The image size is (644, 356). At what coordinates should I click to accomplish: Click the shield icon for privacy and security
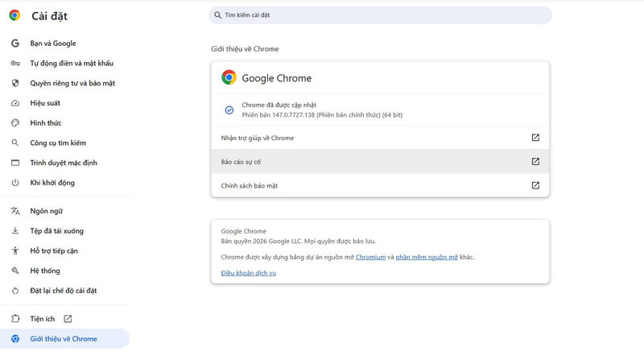tap(15, 83)
